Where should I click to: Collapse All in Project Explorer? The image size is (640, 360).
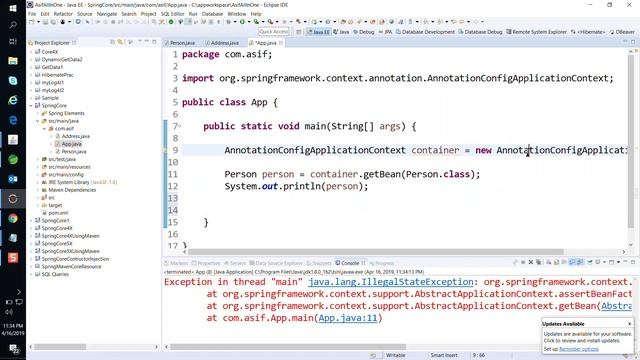[x=113, y=42]
